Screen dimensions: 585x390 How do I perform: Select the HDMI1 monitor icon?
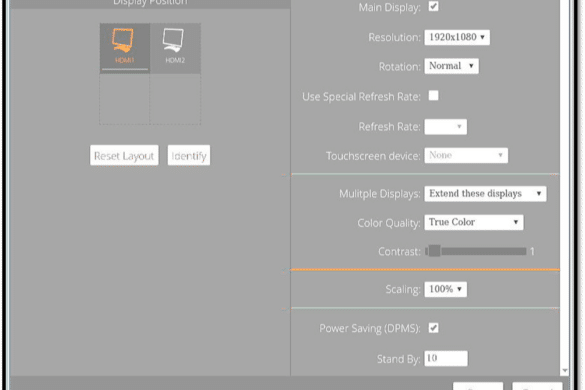[x=125, y=48]
